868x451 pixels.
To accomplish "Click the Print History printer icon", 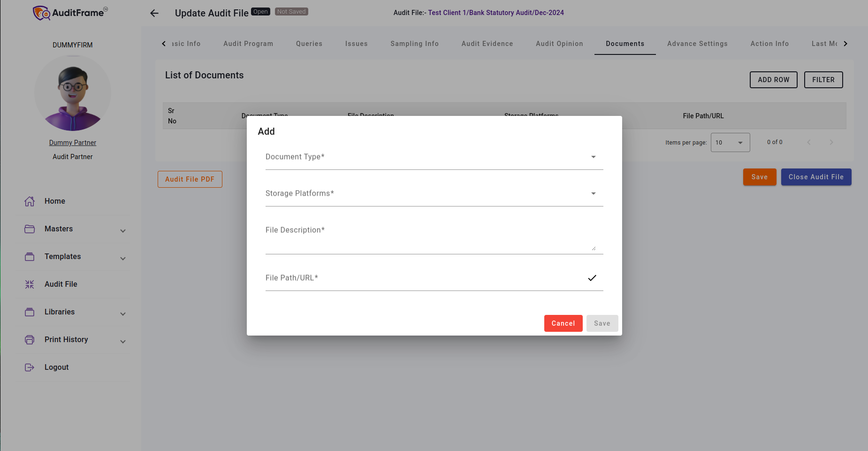I will pos(30,340).
